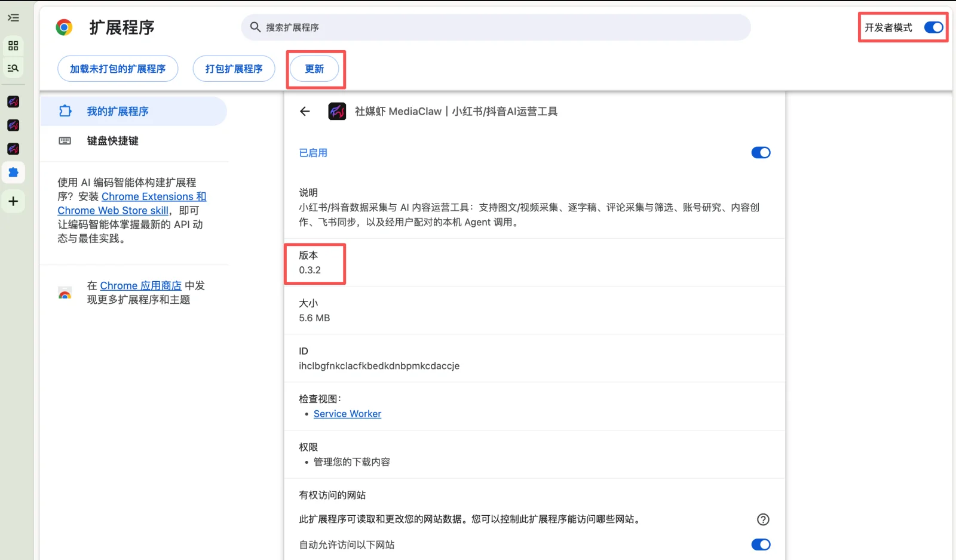Click the Chrome logo next to 扩展程序
The height and width of the screenshot is (560, 956).
[65, 27]
